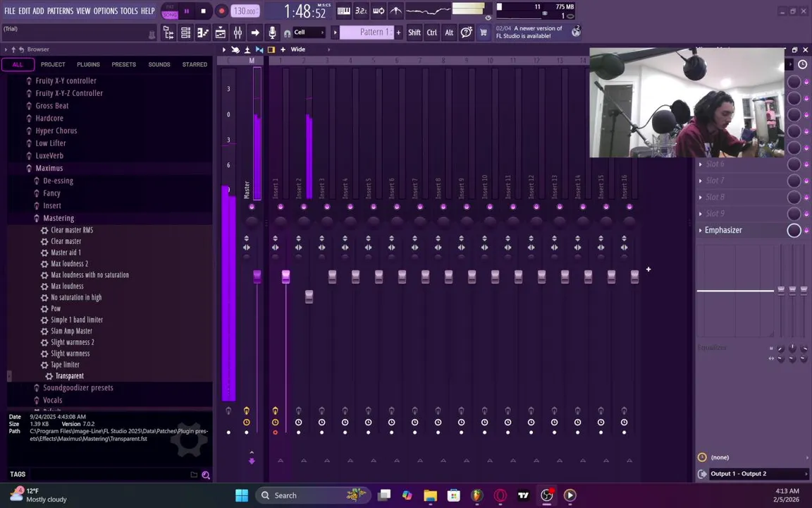Open the PATTERNS menu
812x508 pixels.
tap(60, 11)
